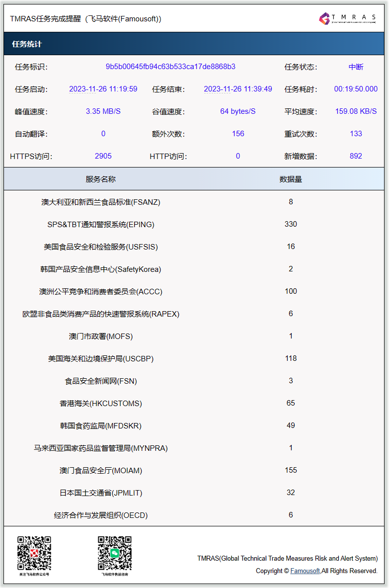This screenshot has height=588, width=390.
Task: Select row 马来西亚国家药品监督管理局(MYNPRA)
Action: tap(194, 448)
